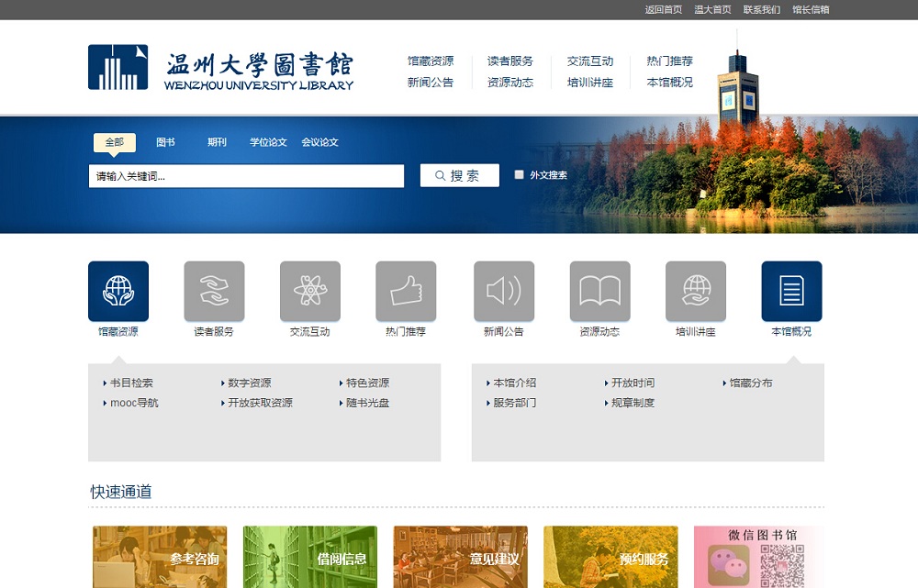Open the 参考咨询 quick-access thumbnail

point(160,557)
